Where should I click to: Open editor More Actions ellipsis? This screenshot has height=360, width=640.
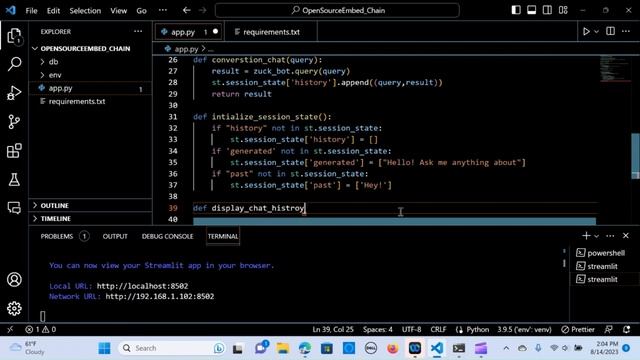coord(626,31)
